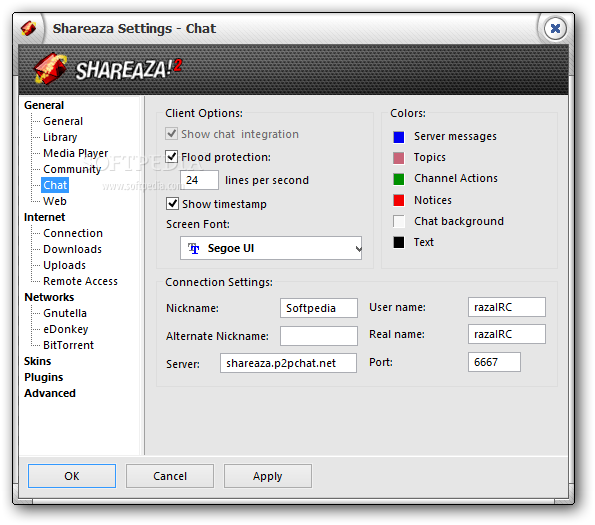Click the font icon in Screen Font box
This screenshot has height=525, width=595.
194,248
